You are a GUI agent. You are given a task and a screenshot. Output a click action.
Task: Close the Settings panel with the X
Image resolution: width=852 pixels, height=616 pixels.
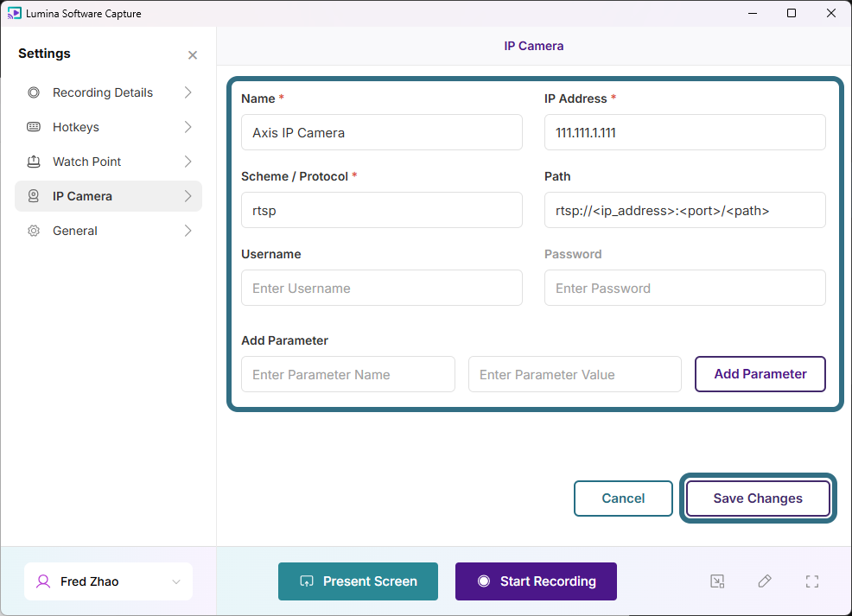click(193, 55)
